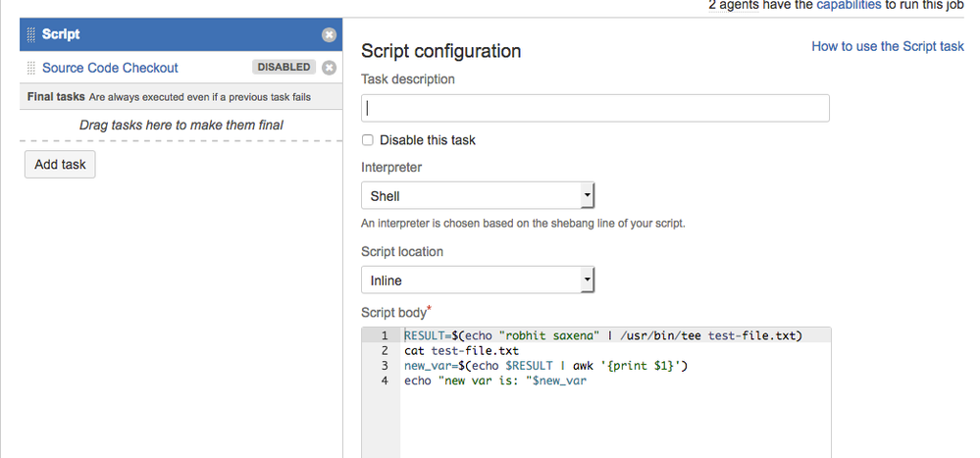Grab the drag handle on Script task
980x458 pixels.
(31, 34)
